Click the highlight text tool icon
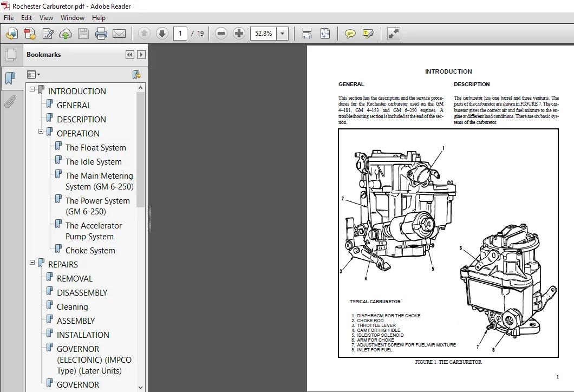574x392 pixels. click(368, 34)
